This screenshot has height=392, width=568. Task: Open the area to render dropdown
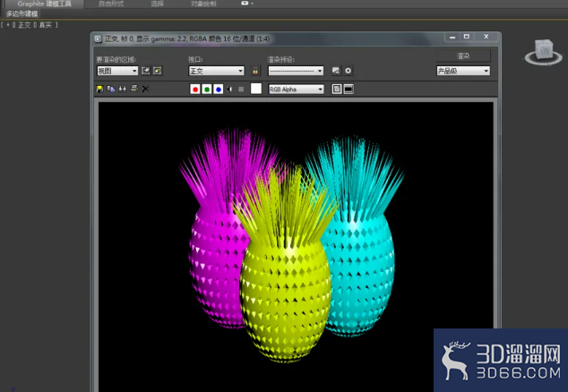(117, 71)
